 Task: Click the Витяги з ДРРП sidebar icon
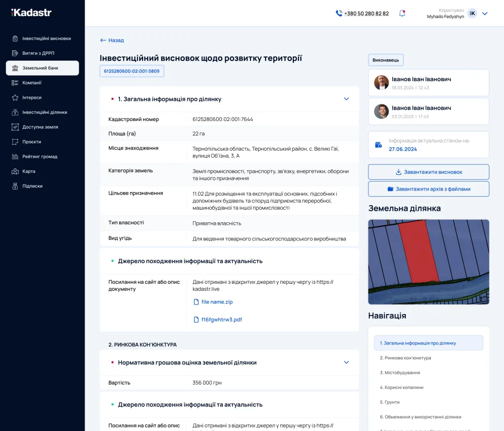click(x=15, y=53)
